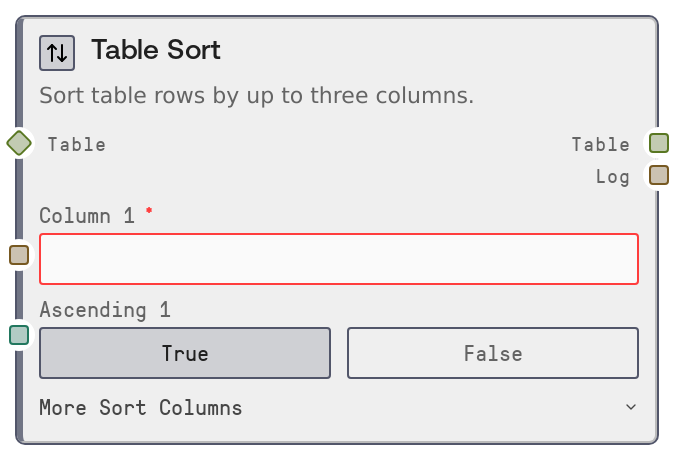674x460 pixels.
Task: Click the Table input label
Action: [77, 144]
